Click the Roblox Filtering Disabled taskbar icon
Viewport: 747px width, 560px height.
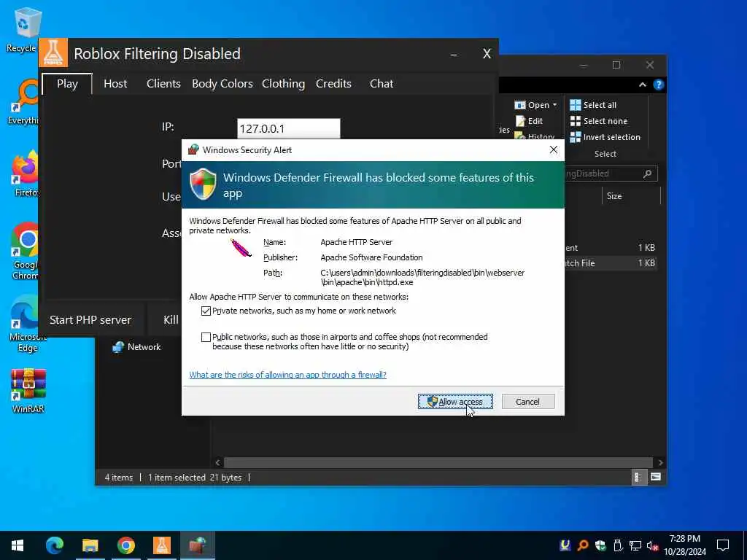point(161,545)
